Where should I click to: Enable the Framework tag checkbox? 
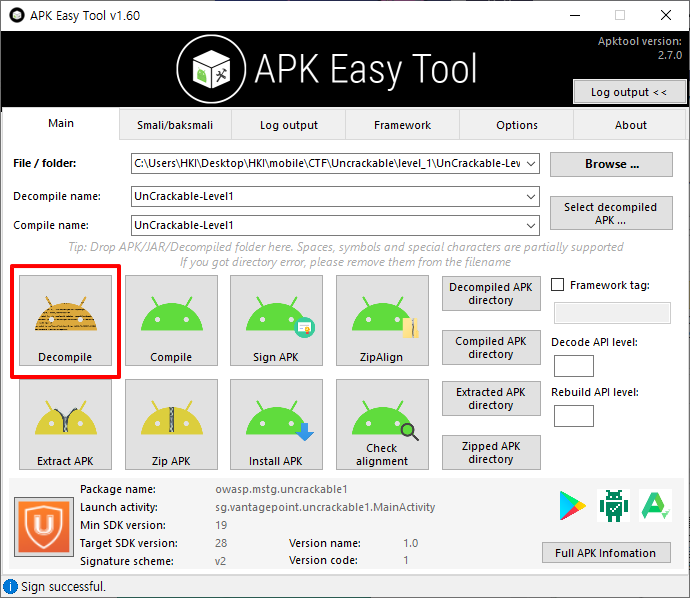pyautogui.click(x=558, y=285)
